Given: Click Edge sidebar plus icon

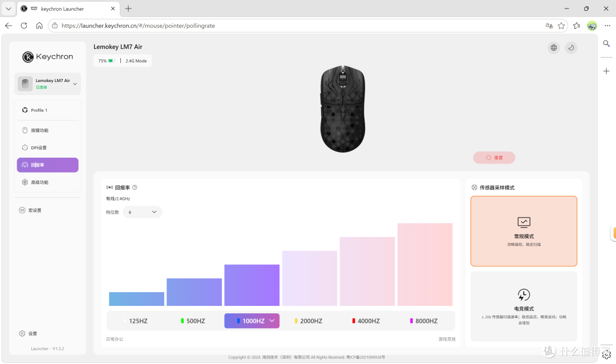Looking at the screenshot, I should click(x=606, y=71).
